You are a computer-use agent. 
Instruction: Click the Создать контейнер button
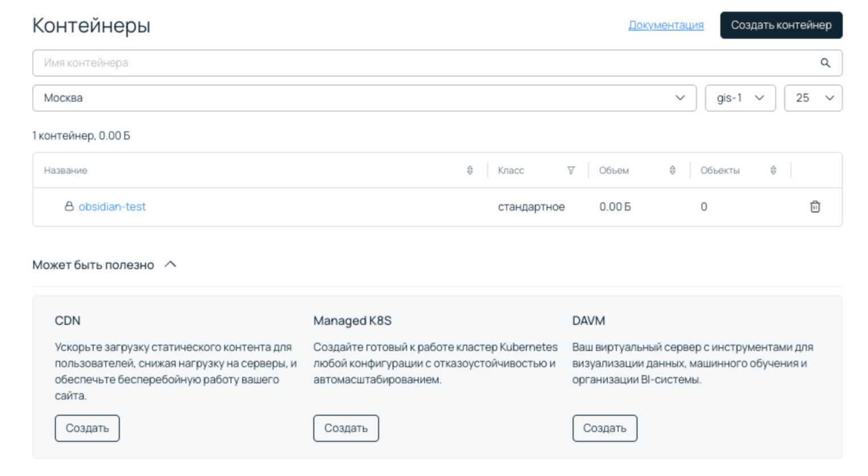780,25
